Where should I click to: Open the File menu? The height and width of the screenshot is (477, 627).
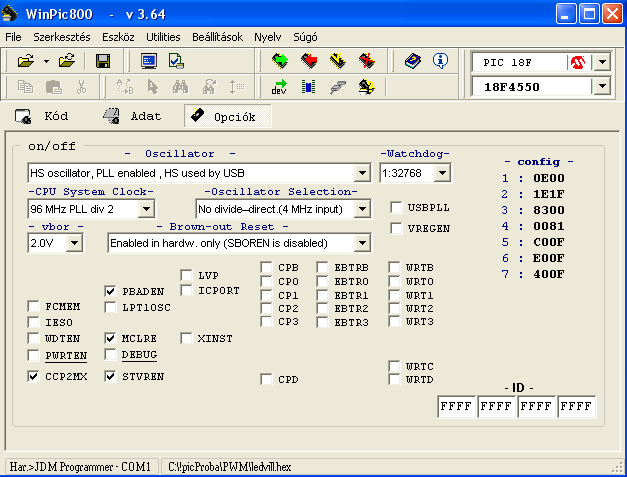pyautogui.click(x=13, y=37)
